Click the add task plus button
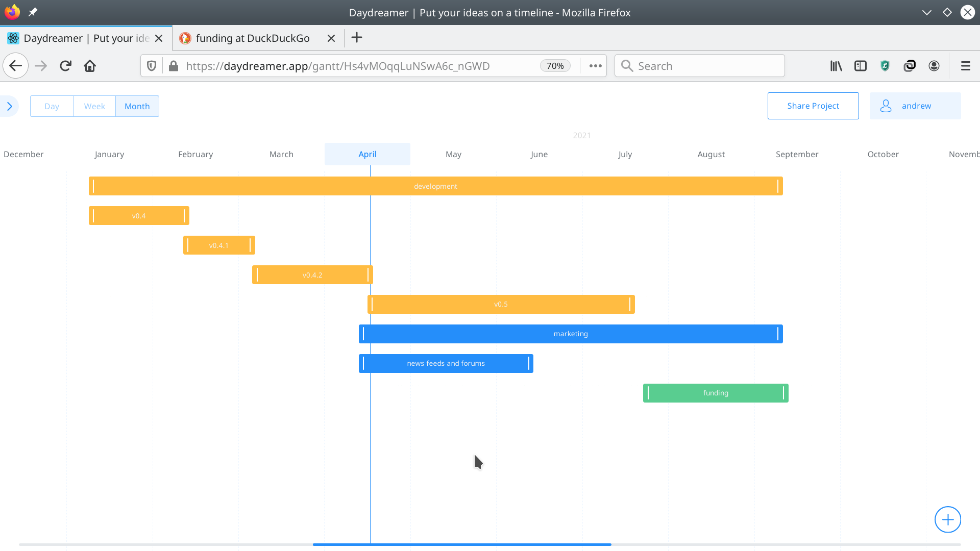Image resolution: width=980 pixels, height=551 pixels. point(947,519)
